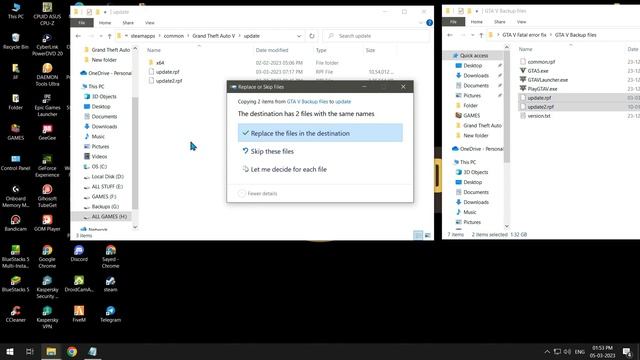
Task: Minimize ribbon chevron in update window
Action: tap(421, 23)
